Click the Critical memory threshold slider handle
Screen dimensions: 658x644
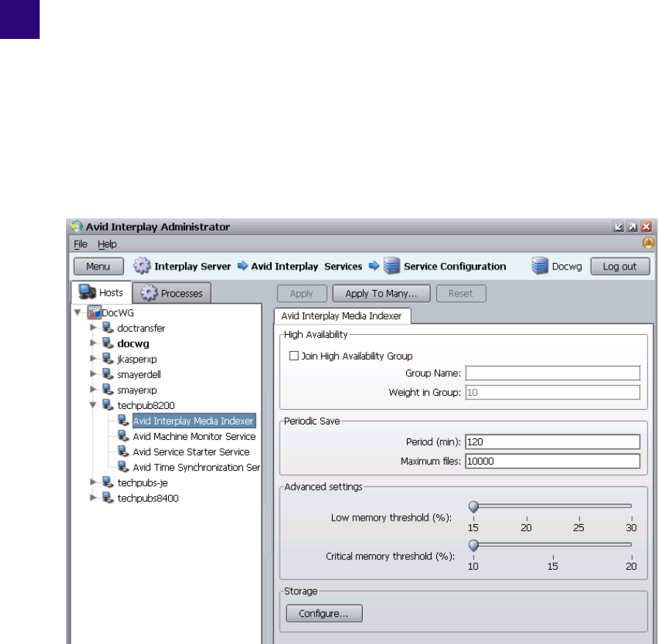[x=474, y=545]
